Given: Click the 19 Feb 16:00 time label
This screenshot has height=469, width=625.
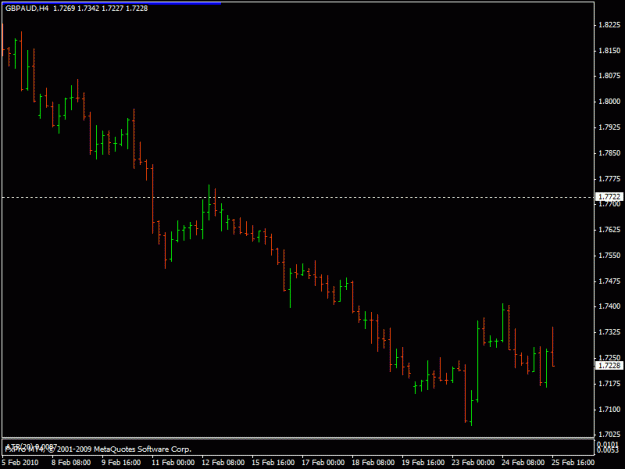Looking at the screenshot, I should [x=423, y=462].
